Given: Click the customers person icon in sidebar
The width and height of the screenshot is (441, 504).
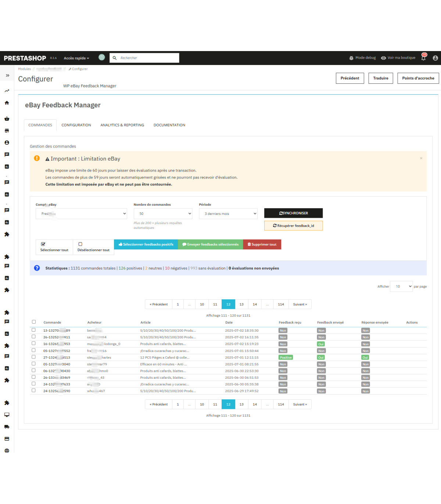Looking at the screenshot, I should (x=7, y=143).
